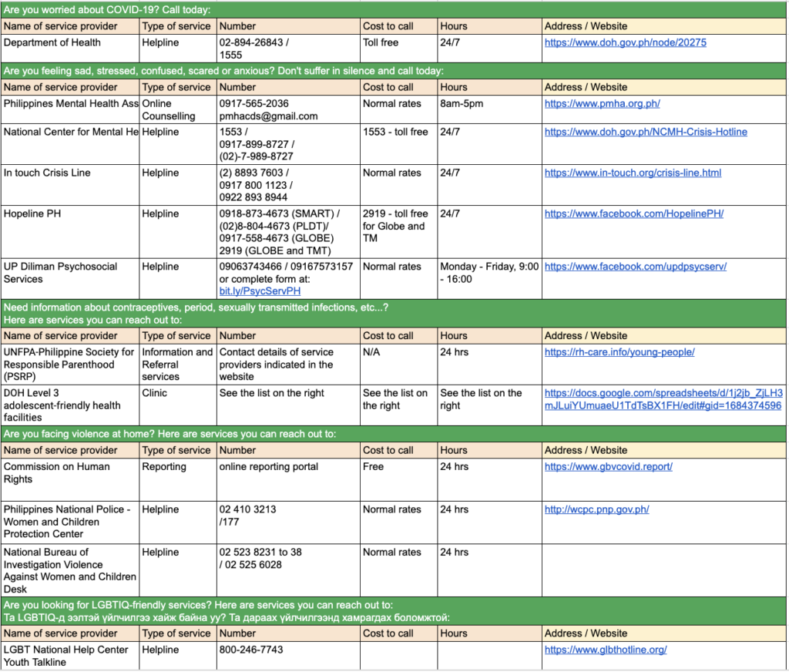The image size is (789, 672).
Task: Click the bit.ly/PsycServPH form link
Action: (x=260, y=291)
